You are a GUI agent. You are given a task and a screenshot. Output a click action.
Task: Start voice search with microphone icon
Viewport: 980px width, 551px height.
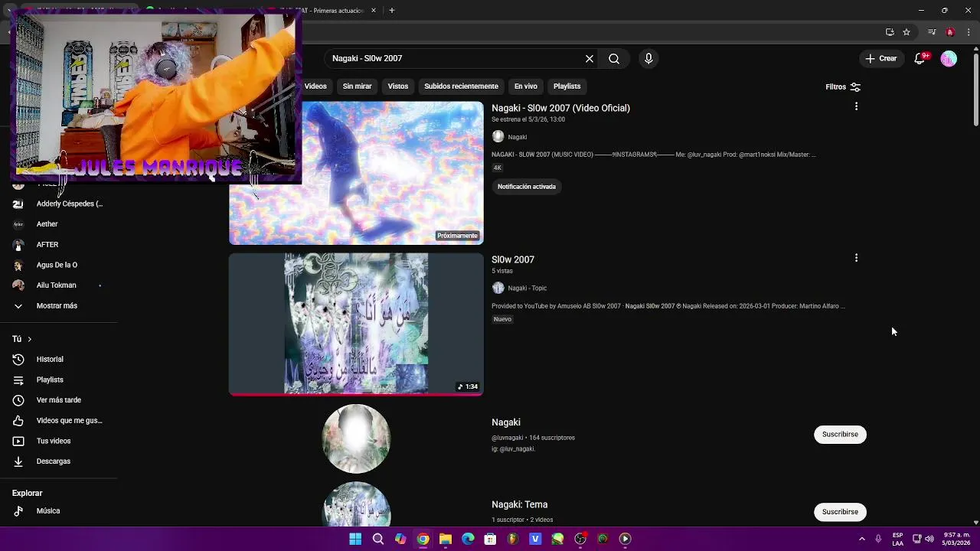coord(648,58)
